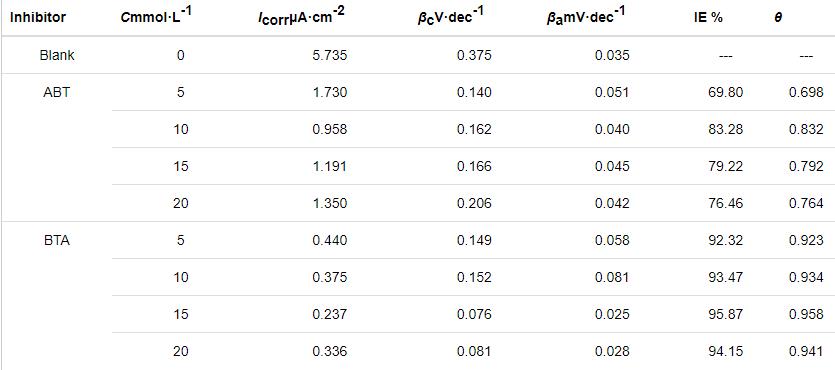The width and height of the screenshot is (835, 370).
Task: Click the θ column header
Action: tap(778, 18)
